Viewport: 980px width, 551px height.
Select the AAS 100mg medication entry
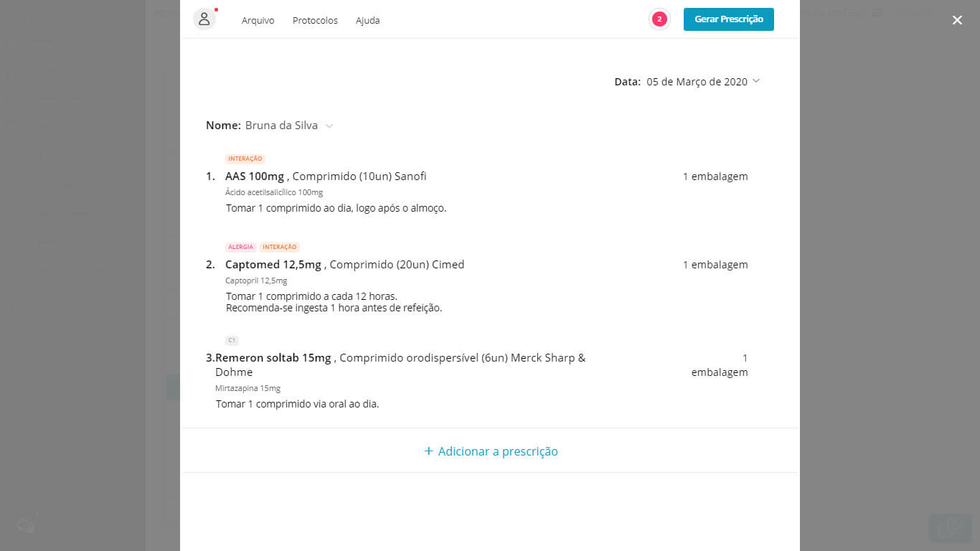click(255, 176)
